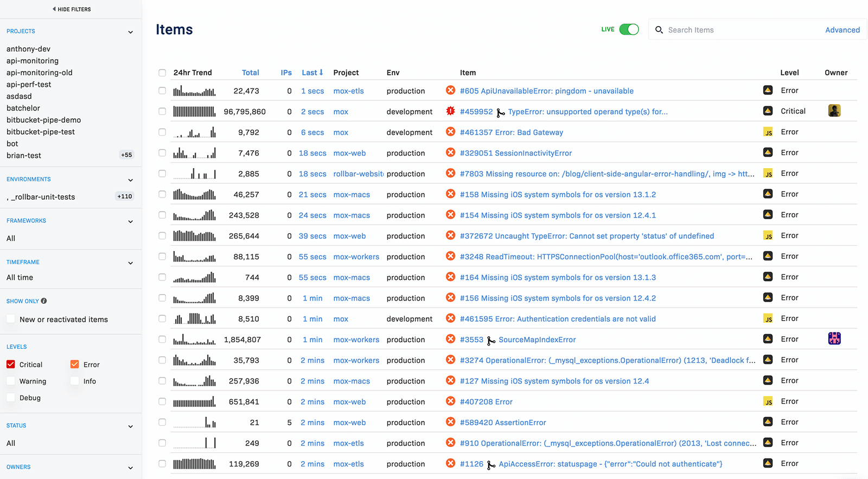Collapse the Timeframe filter section
The width and height of the screenshot is (868, 479).
click(130, 263)
